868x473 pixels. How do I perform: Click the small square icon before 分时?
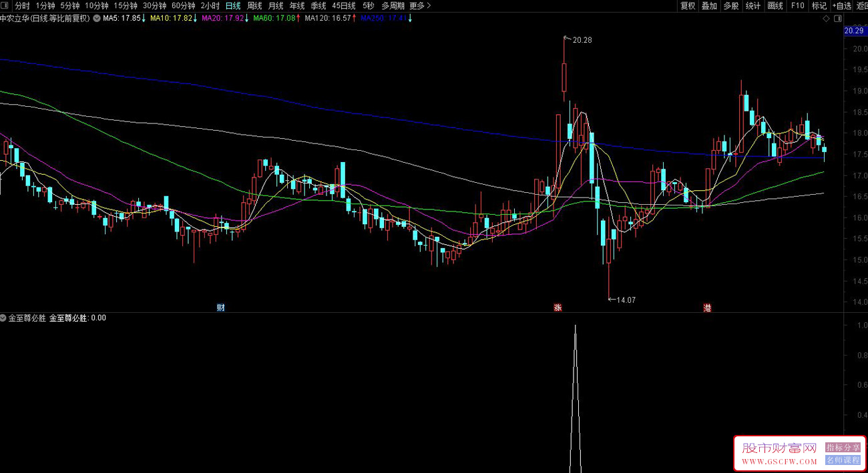click(x=5, y=6)
